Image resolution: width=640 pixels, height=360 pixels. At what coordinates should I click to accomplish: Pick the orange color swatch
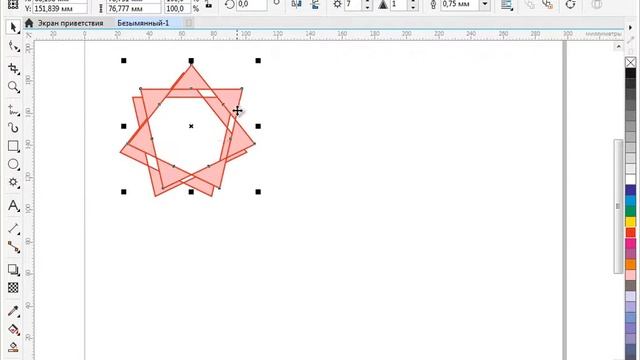(631, 264)
